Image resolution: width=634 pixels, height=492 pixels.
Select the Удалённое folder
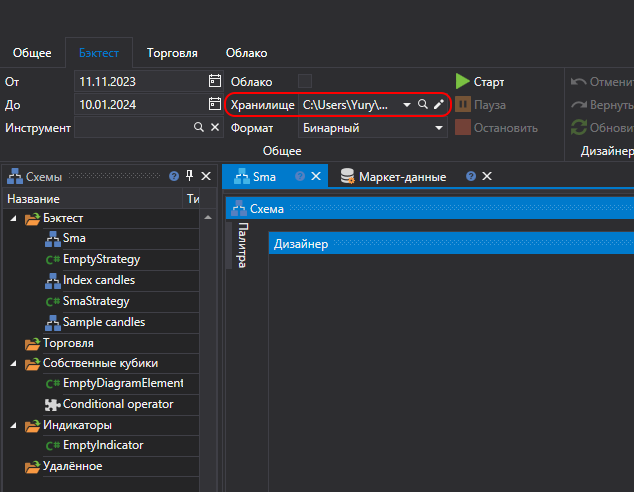tap(72, 466)
